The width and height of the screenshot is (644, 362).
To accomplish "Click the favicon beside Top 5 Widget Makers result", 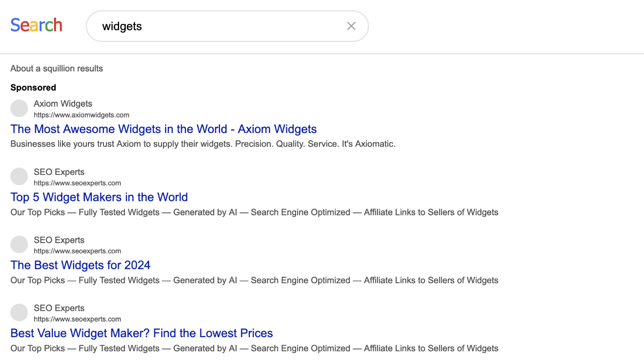I will [19, 176].
